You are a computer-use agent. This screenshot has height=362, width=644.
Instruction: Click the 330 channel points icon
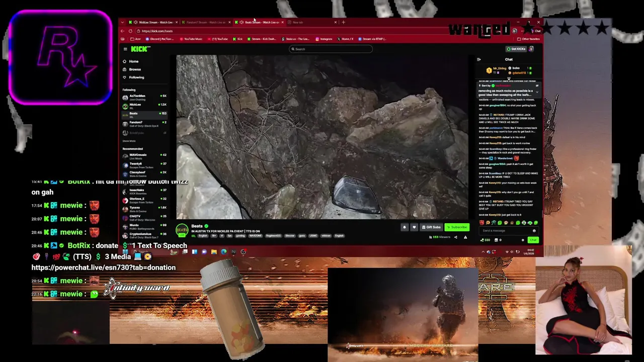point(486,240)
